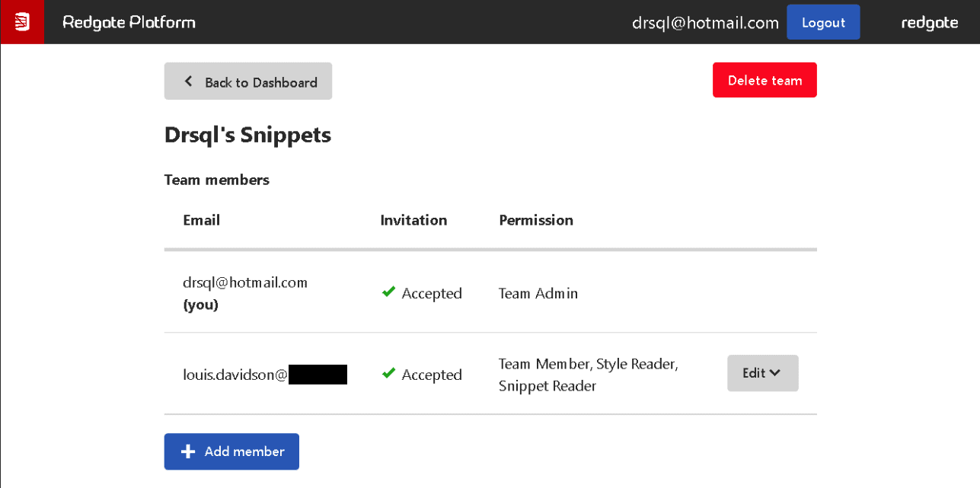The image size is (980, 488).
Task: Click the Drsql's Snippets team title
Action: [247, 135]
